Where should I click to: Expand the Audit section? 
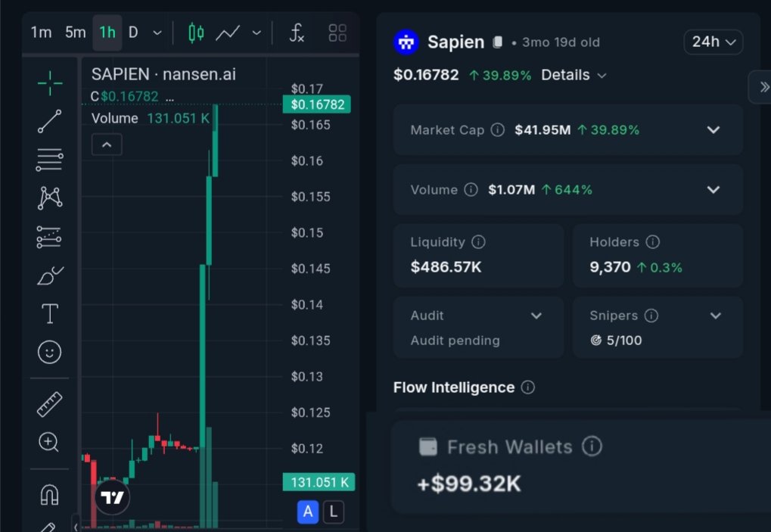pos(536,316)
